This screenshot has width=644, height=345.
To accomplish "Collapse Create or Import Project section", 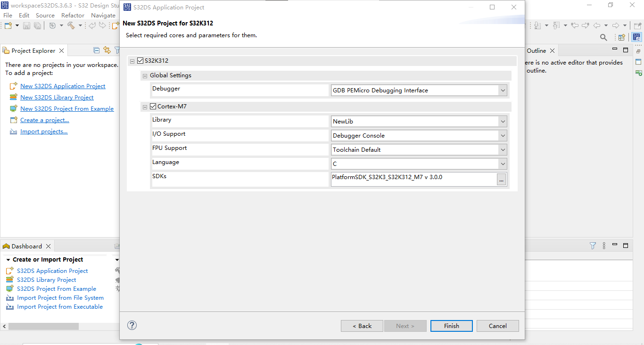I will pos(8,260).
